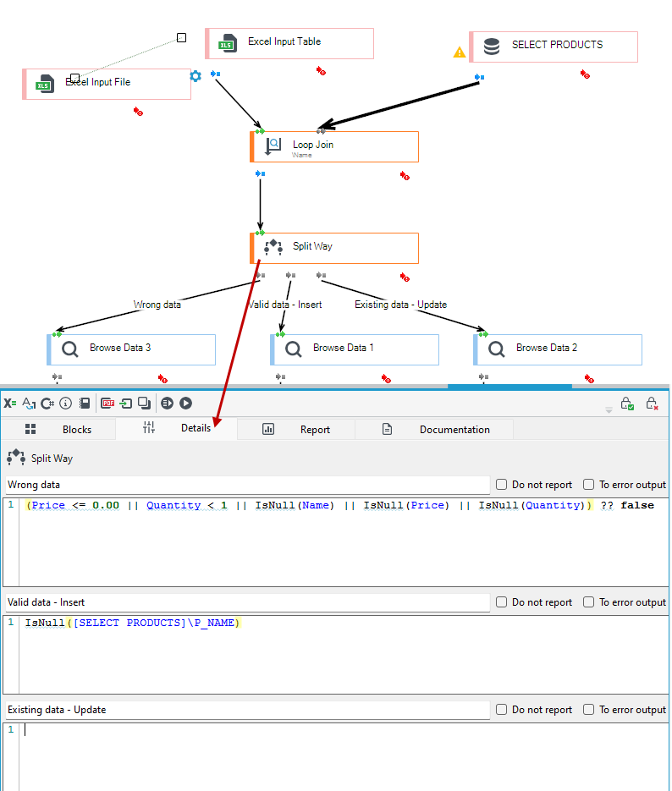Click red error port below Split Way block
The width and height of the screenshot is (672, 791).
(x=405, y=277)
